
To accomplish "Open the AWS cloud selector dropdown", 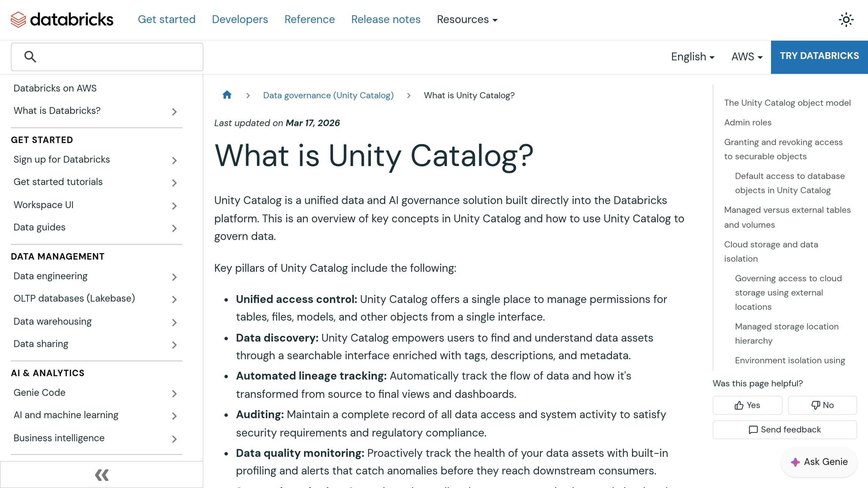I will (x=746, y=56).
